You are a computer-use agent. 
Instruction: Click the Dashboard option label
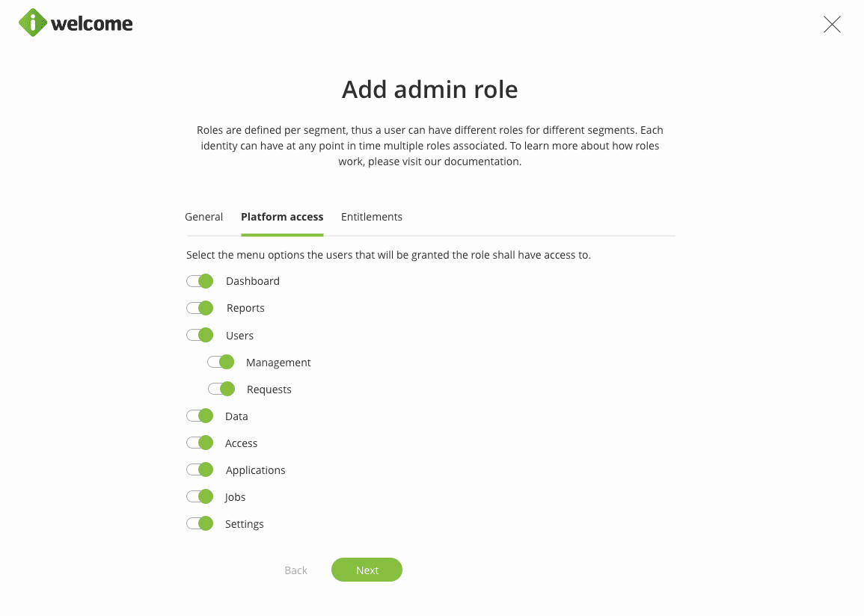pyautogui.click(x=253, y=281)
